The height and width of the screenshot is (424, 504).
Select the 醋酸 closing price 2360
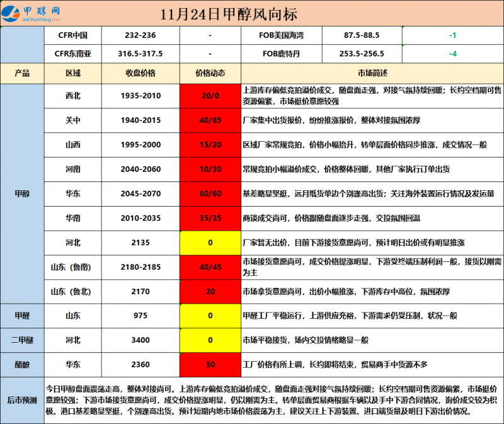tap(142, 364)
